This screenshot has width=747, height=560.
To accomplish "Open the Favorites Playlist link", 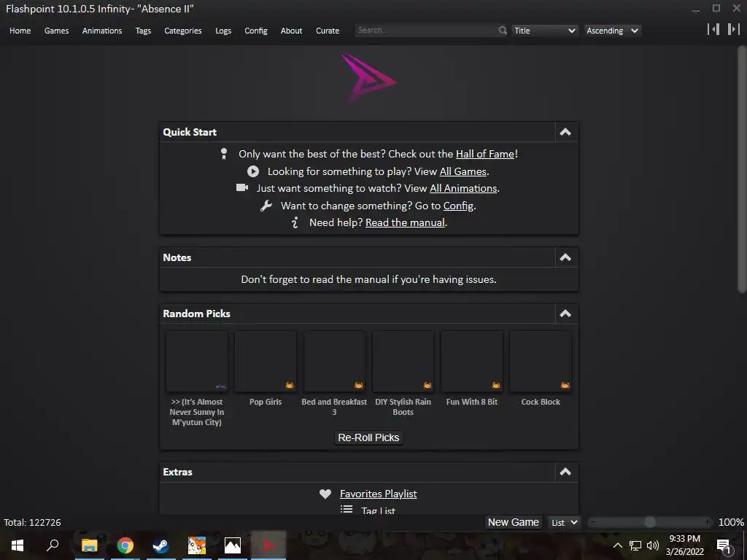I will [x=379, y=494].
